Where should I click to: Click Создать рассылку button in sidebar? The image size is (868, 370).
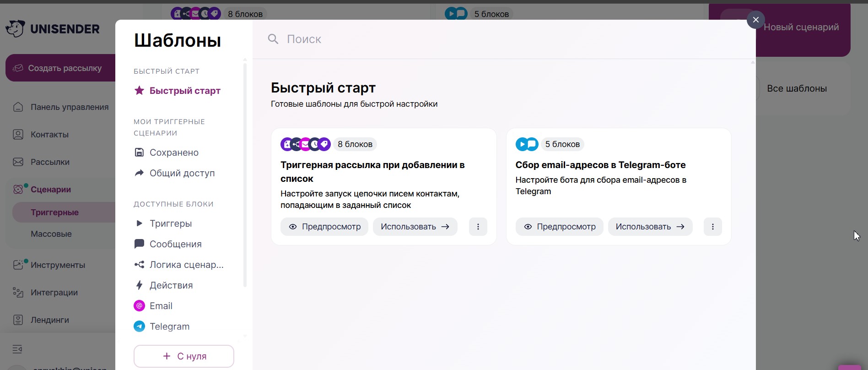(60, 68)
